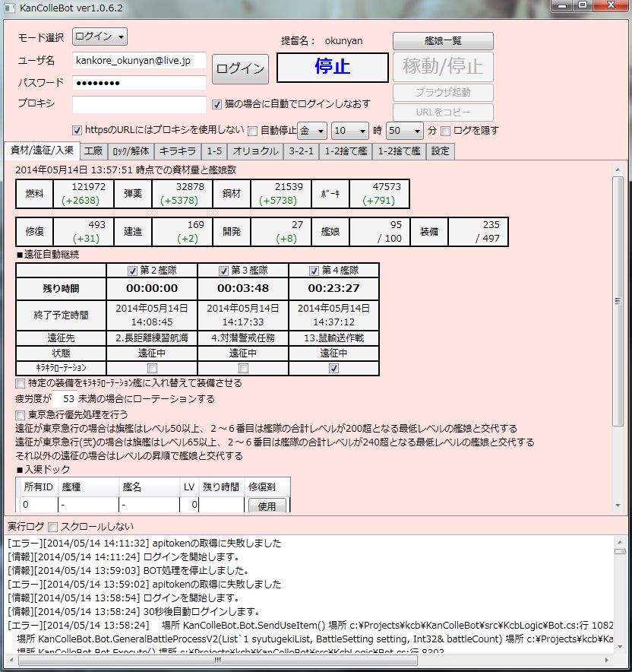The height and width of the screenshot is (672, 632).
Task: Enable the 自動停止 checkbox
Action: point(253,131)
